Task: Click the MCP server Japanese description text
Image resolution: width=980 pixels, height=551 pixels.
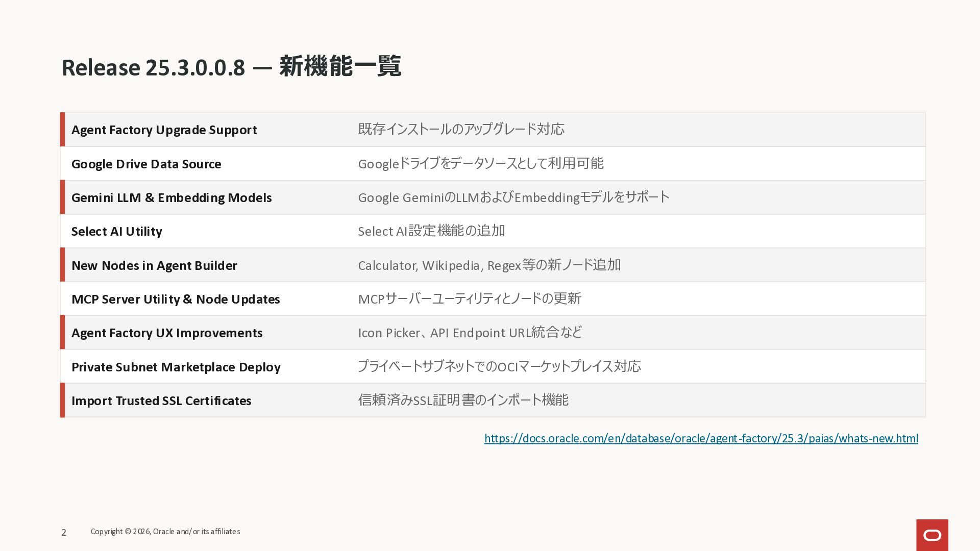Action: tap(470, 299)
